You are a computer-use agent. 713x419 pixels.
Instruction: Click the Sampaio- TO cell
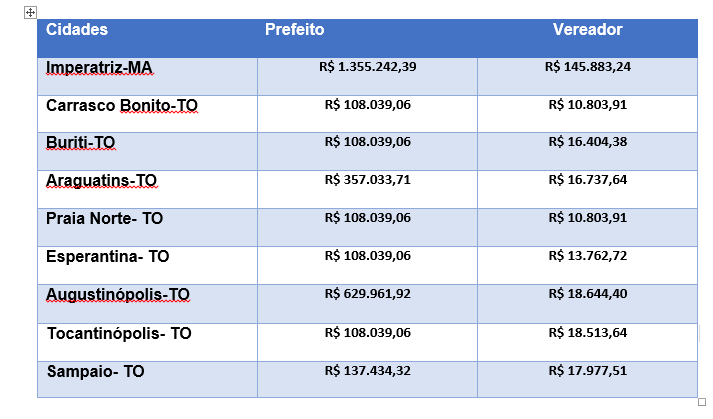(95, 371)
